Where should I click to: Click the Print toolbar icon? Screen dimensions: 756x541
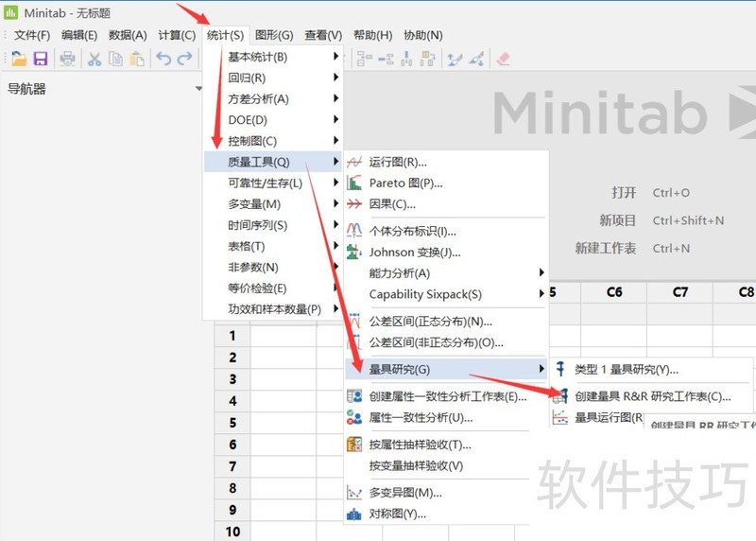pyautogui.click(x=67, y=59)
